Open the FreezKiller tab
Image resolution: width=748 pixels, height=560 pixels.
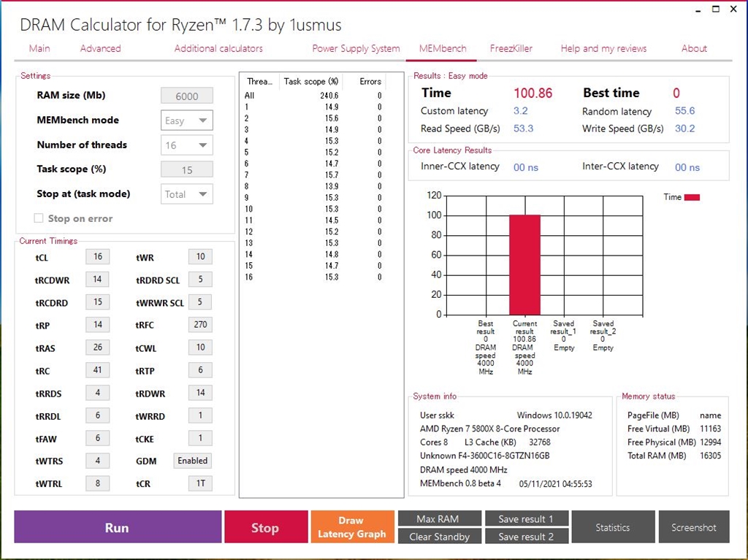click(511, 48)
